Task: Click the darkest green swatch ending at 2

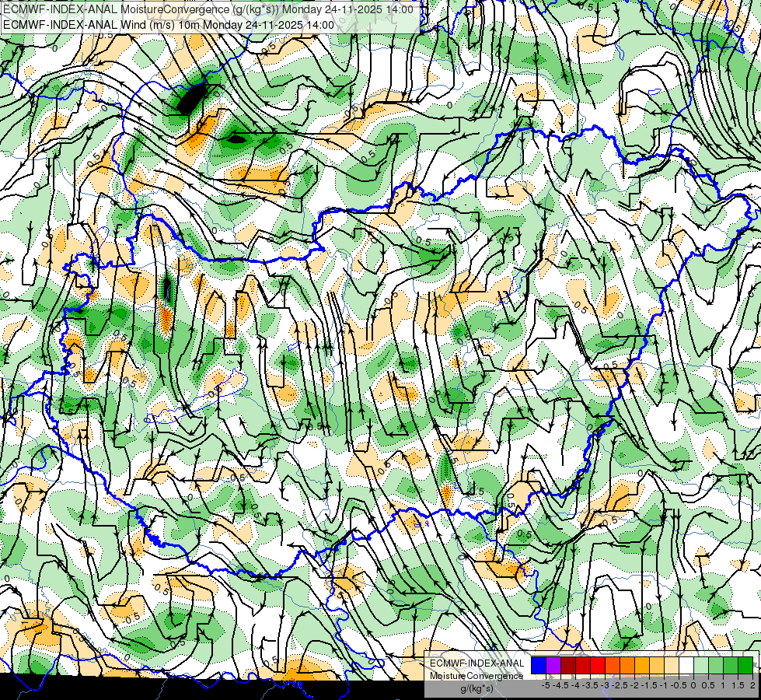Action: (x=745, y=666)
